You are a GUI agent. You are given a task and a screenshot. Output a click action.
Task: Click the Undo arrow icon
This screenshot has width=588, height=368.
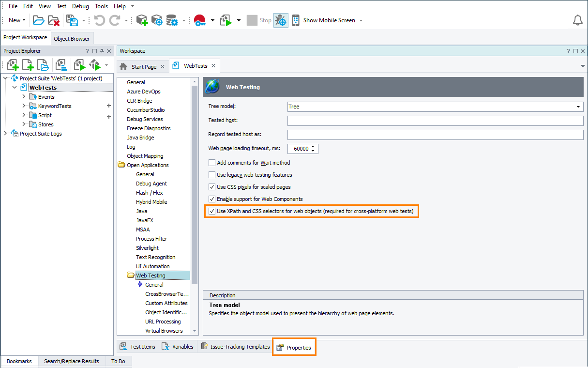(99, 20)
